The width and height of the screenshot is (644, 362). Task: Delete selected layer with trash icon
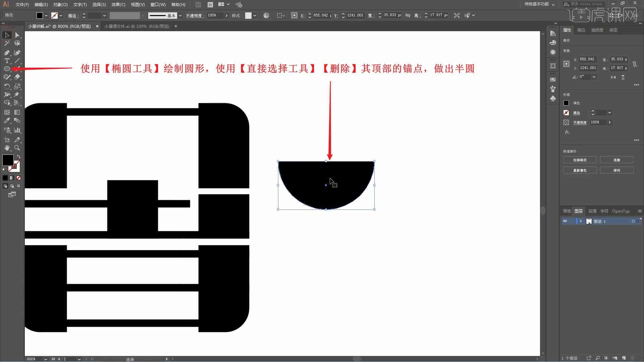633,358
